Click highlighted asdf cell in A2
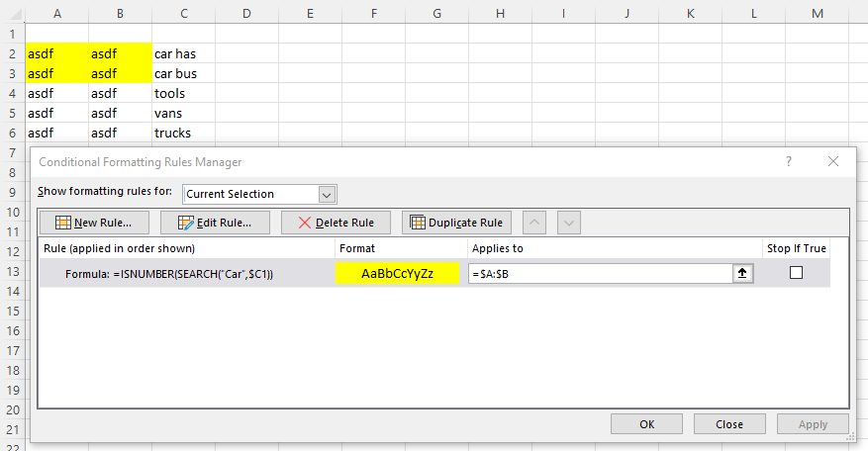Image resolution: width=868 pixels, height=451 pixels. coord(57,53)
